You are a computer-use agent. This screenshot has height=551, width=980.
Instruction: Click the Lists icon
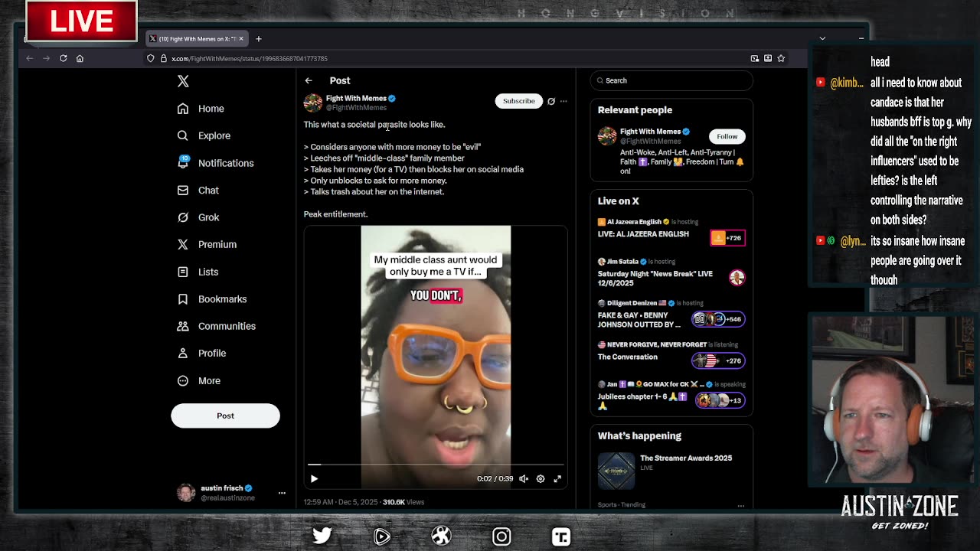(183, 272)
